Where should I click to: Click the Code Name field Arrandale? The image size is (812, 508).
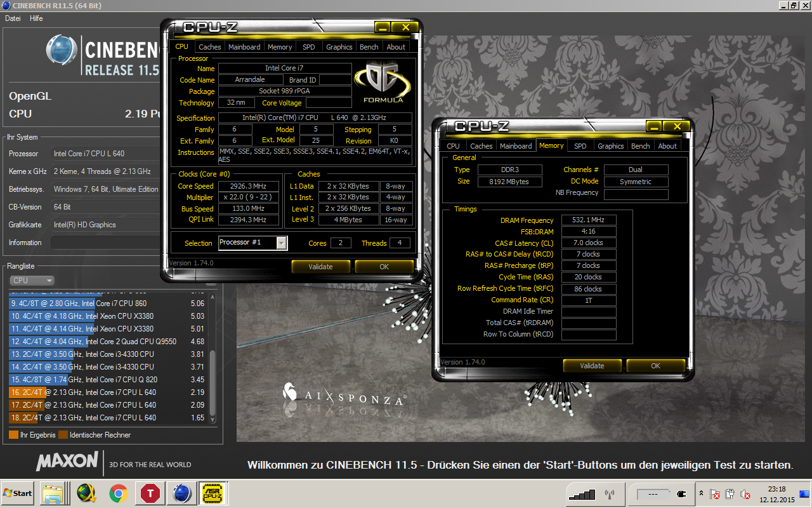(250, 79)
